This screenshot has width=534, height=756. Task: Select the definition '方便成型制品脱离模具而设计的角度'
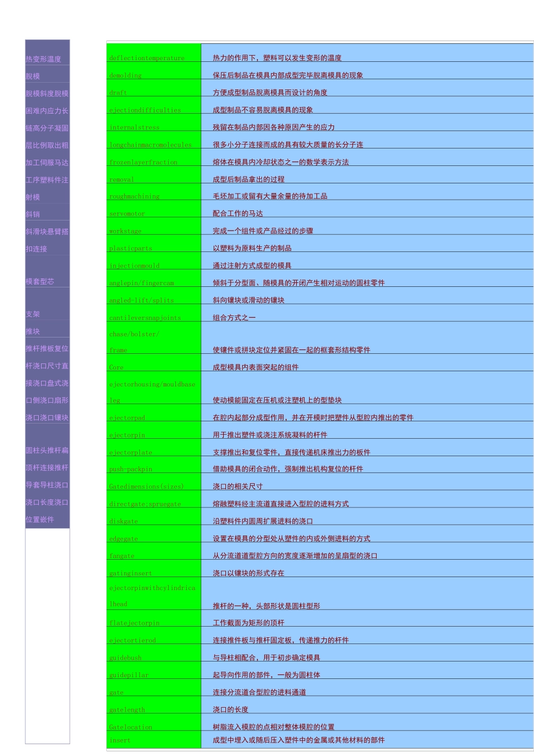coord(270,93)
